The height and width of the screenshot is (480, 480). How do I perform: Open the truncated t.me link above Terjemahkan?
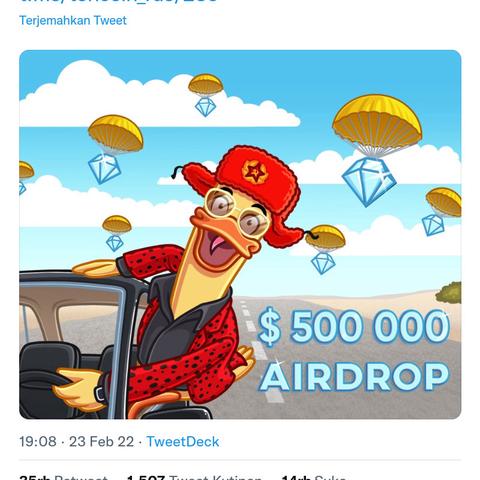(x=118, y=1)
